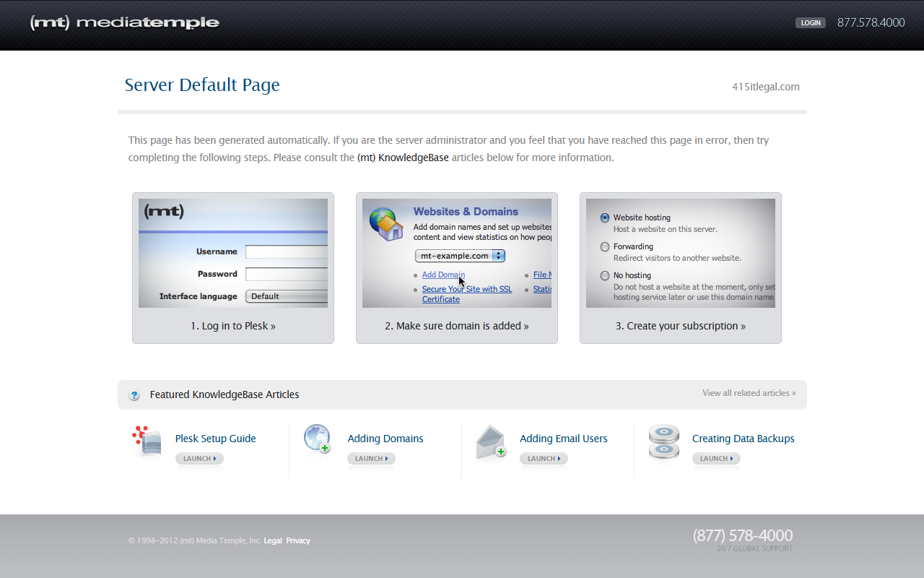Click the copyright Media Temple, Inc. text
924x578 pixels.
195,540
